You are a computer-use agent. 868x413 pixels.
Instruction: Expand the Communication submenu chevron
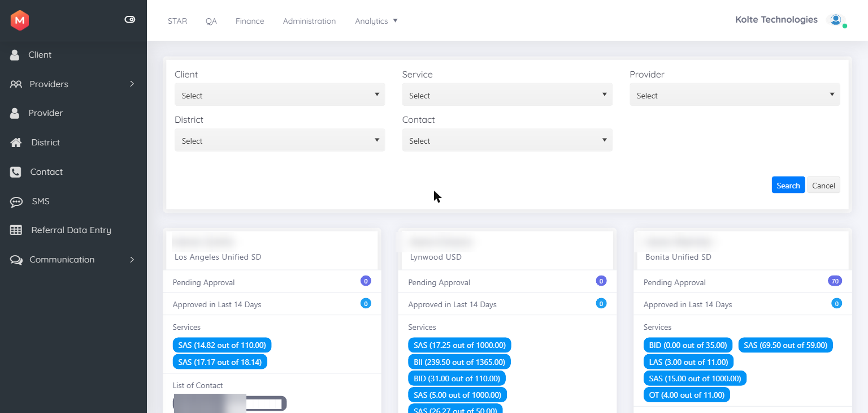(132, 260)
